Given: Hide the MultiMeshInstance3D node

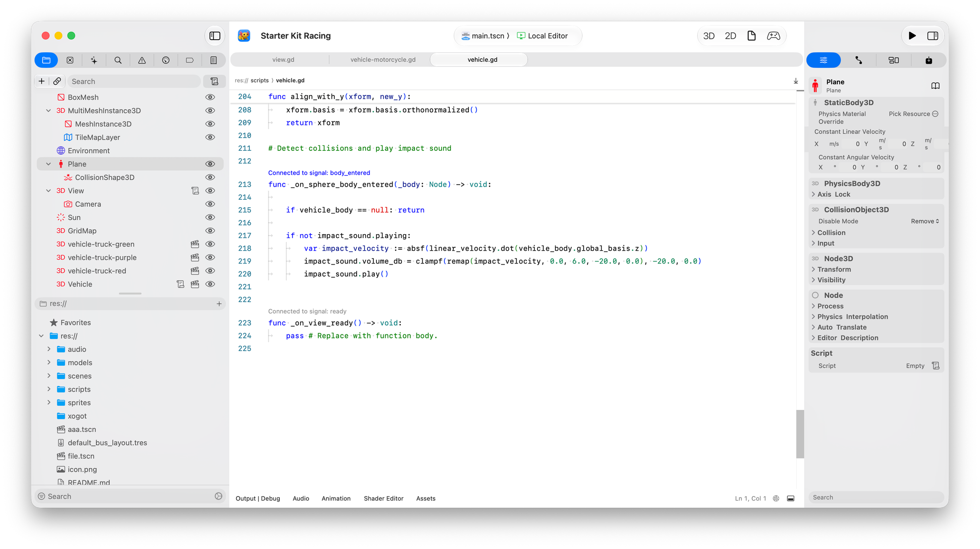Looking at the screenshot, I should click(210, 111).
